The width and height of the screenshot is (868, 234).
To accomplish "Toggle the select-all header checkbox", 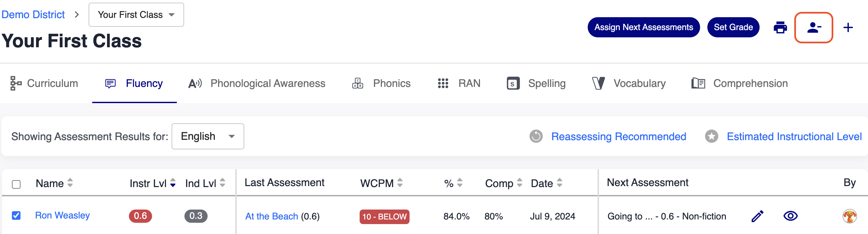I will [x=16, y=184].
